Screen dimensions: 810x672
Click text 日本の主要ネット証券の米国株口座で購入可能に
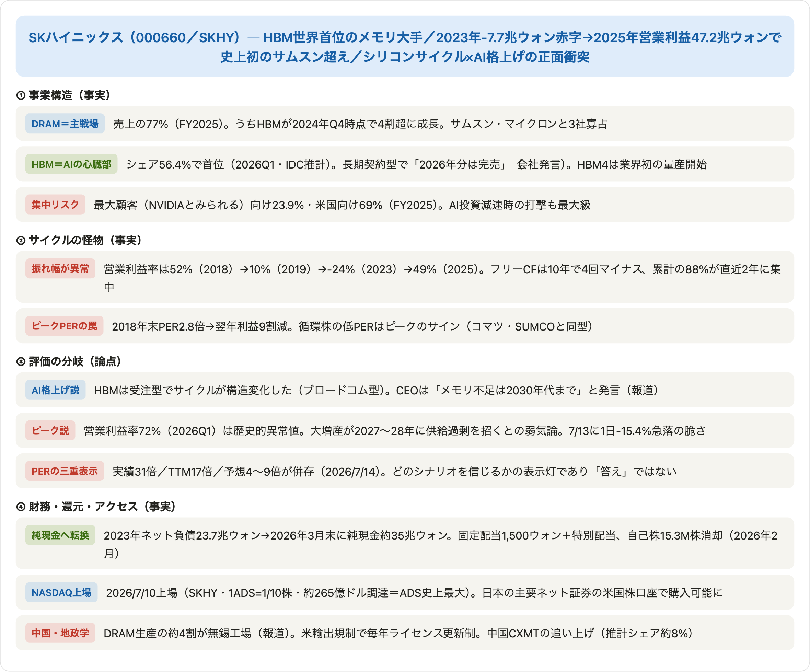[602, 592]
